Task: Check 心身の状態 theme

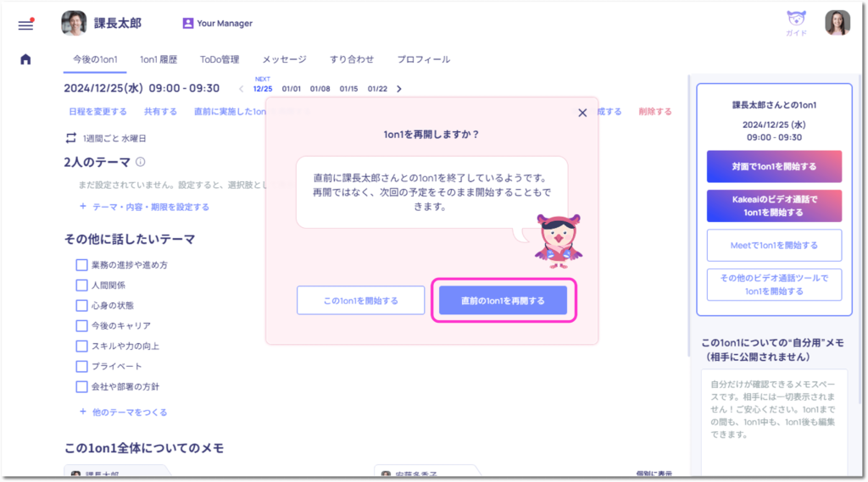Action: (81, 306)
